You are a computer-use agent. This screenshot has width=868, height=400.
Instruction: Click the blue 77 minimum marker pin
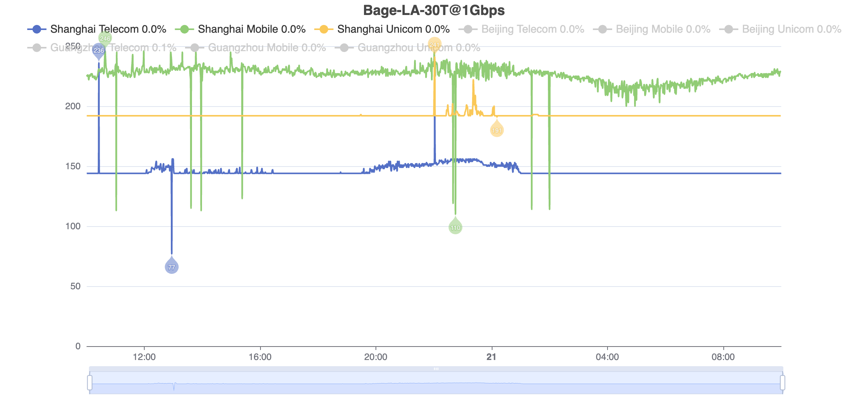172,266
